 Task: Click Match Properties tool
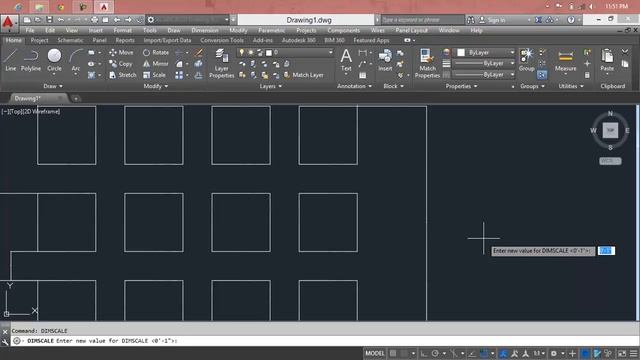pyautogui.click(x=427, y=63)
